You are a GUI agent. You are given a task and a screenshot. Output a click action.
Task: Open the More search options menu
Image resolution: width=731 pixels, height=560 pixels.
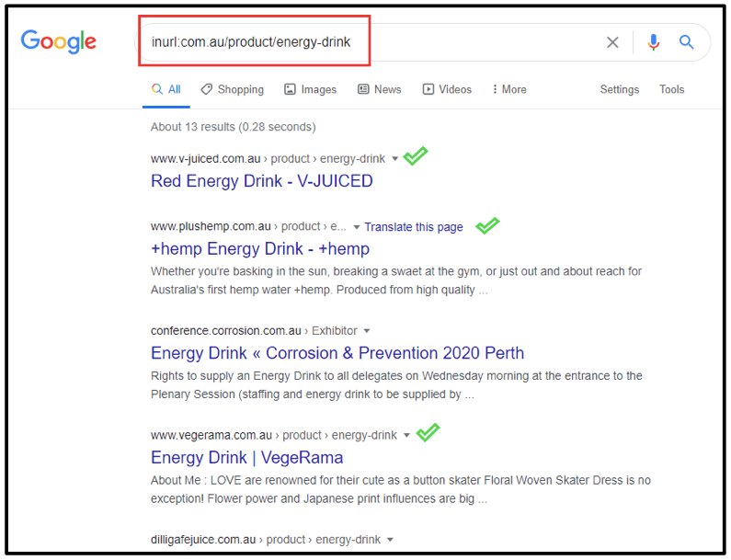click(x=509, y=89)
